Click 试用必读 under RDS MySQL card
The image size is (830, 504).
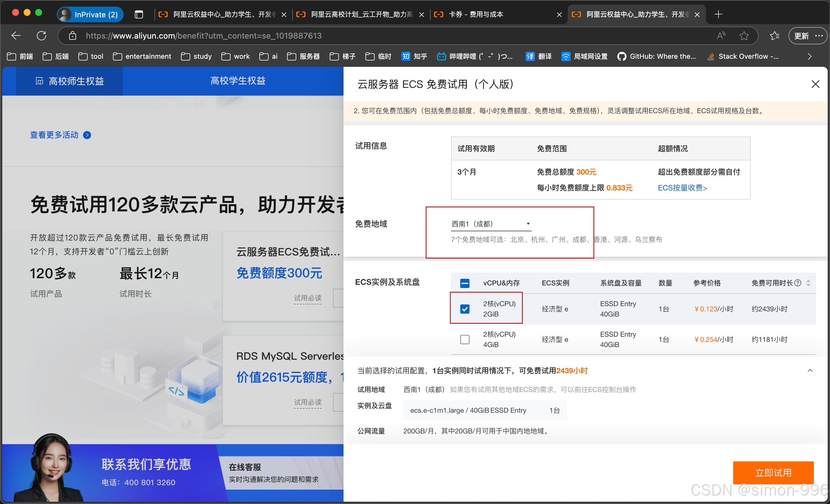308,402
